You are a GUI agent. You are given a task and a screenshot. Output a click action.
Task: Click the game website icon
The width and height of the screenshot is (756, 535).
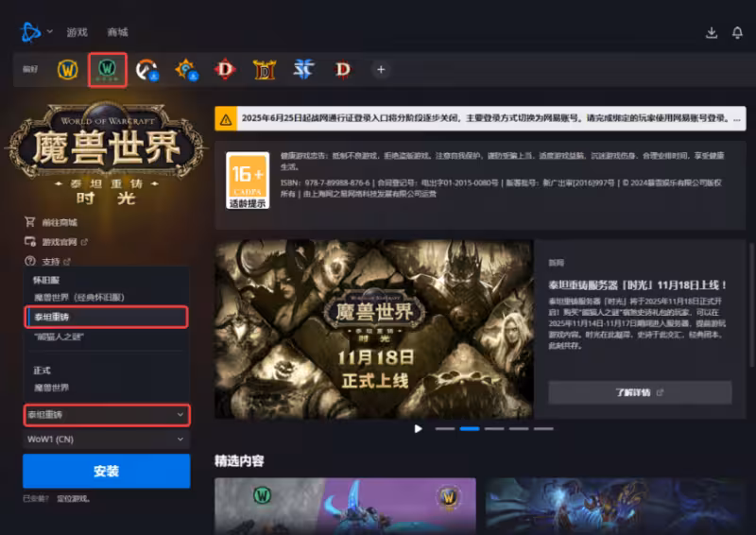30,242
